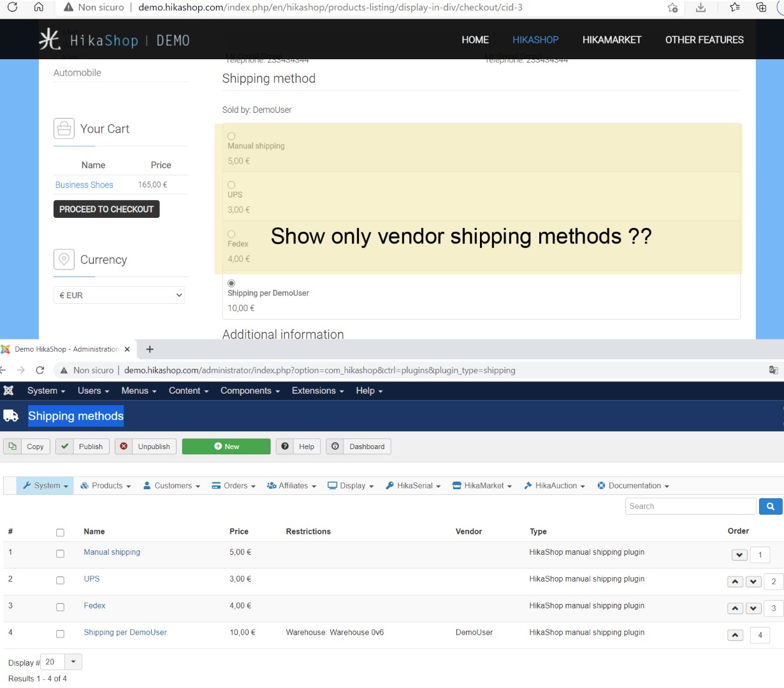Move UPS down with arrow
The height and width of the screenshot is (688, 784).
pos(753,582)
